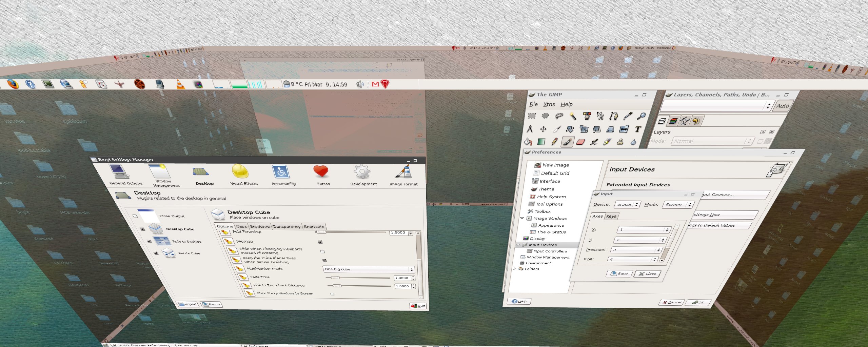Click the Export button in Beryl Settings
The width and height of the screenshot is (868, 347).
click(211, 304)
